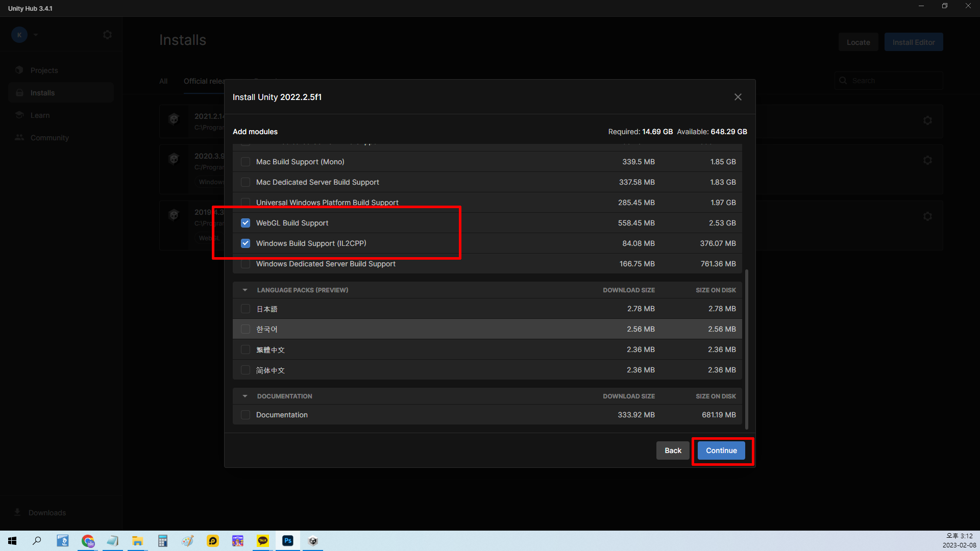Check Windows Dedicated Server Build Support

(x=246, y=264)
